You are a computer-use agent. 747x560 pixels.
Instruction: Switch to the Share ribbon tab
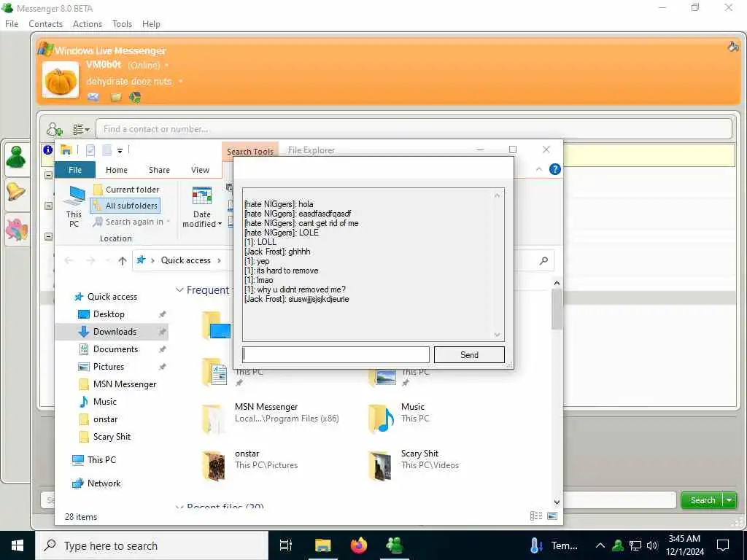click(159, 169)
